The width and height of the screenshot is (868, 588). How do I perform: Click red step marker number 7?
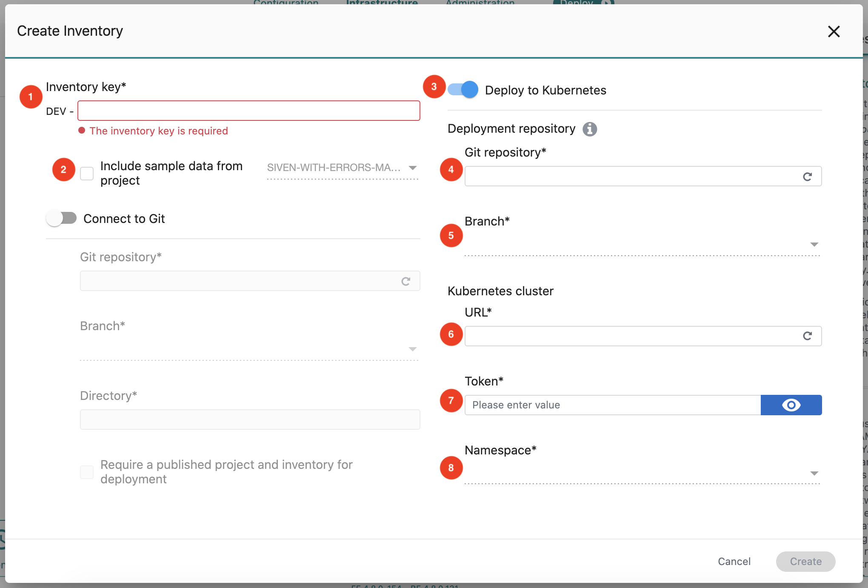pos(451,400)
